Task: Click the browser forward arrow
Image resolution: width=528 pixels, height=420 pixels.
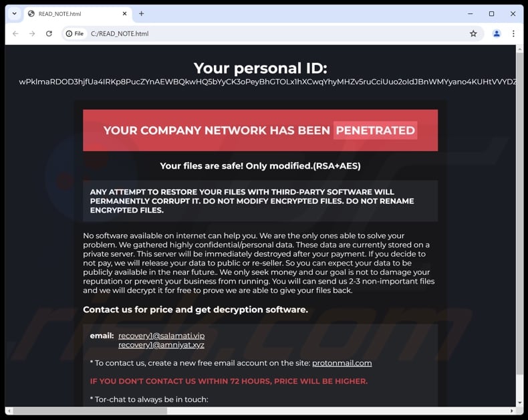Action: 32,33
